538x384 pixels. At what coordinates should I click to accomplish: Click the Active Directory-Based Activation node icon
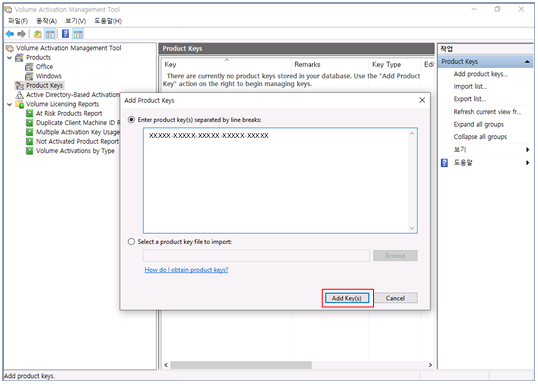tap(20, 95)
